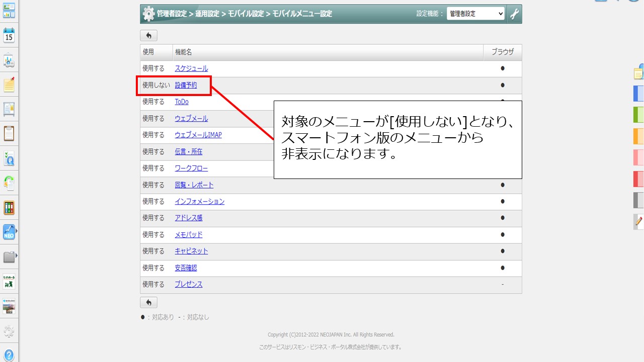Open the 安否確認 link

tap(186, 267)
